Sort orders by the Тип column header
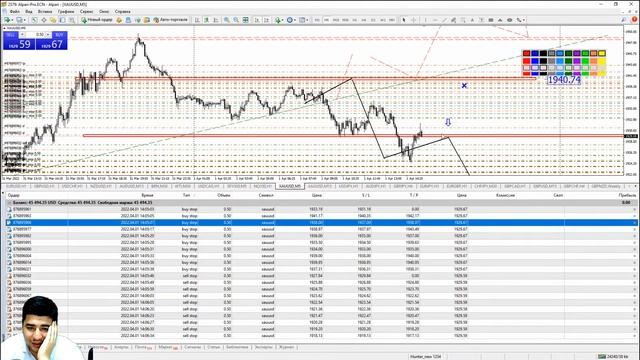The width and height of the screenshot is (640, 360). point(187,196)
